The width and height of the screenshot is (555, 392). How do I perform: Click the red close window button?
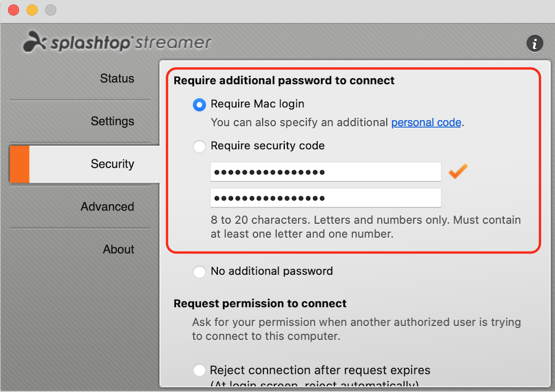click(x=12, y=9)
